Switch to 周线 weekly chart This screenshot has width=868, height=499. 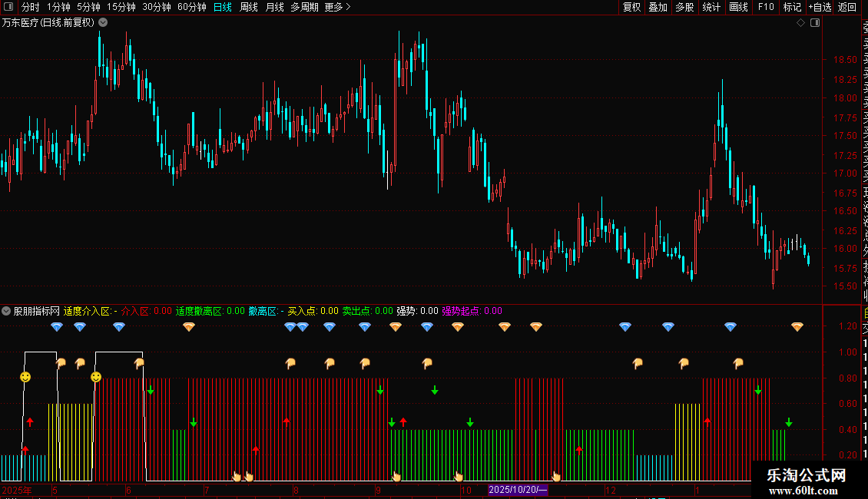249,7
